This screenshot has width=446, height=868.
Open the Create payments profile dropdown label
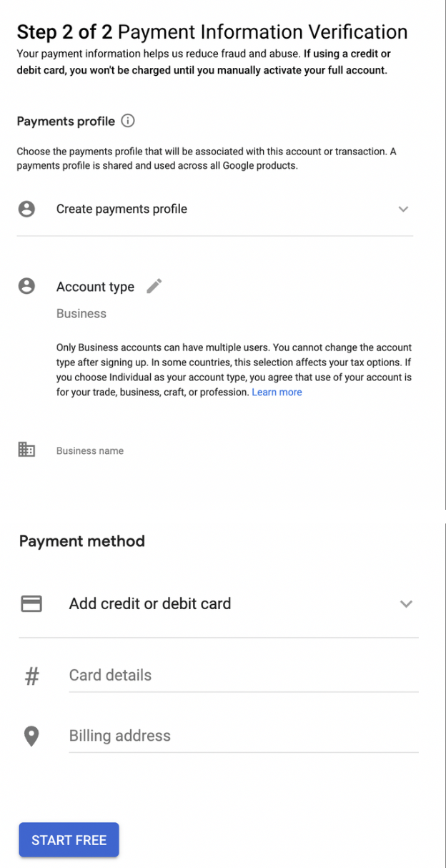[x=122, y=209]
